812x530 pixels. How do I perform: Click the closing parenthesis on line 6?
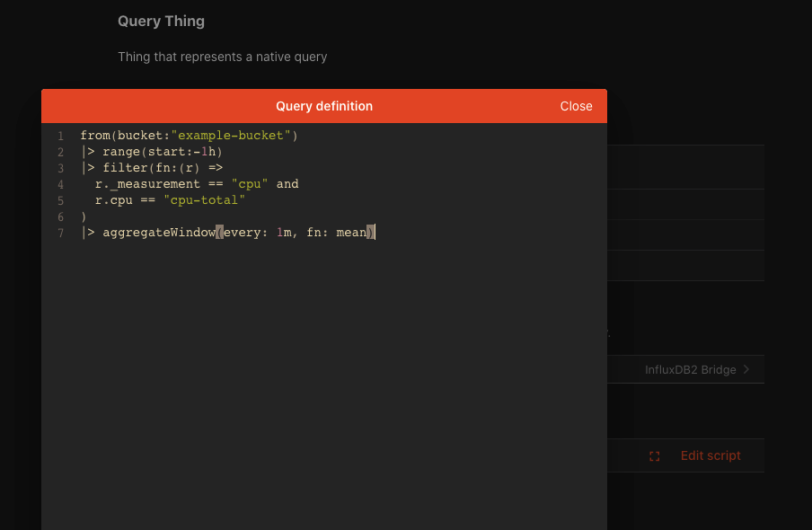coord(84,216)
